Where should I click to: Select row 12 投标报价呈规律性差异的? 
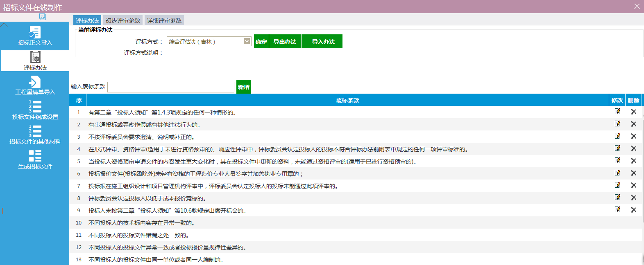click(355, 247)
